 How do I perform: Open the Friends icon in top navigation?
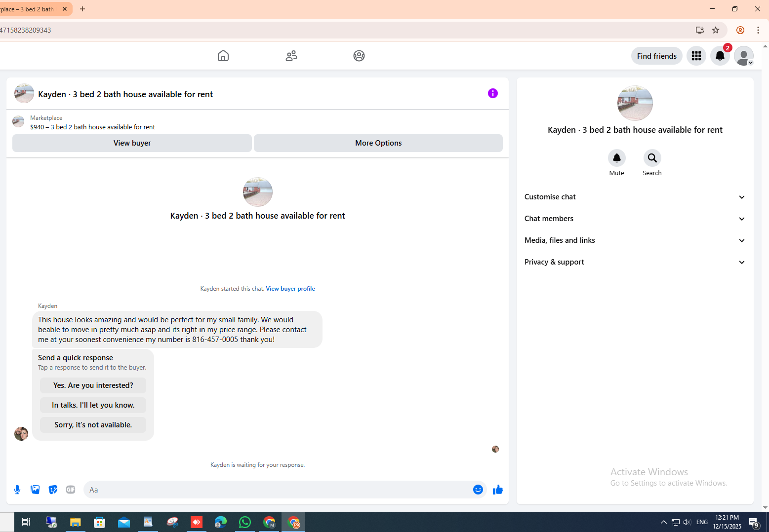click(291, 56)
